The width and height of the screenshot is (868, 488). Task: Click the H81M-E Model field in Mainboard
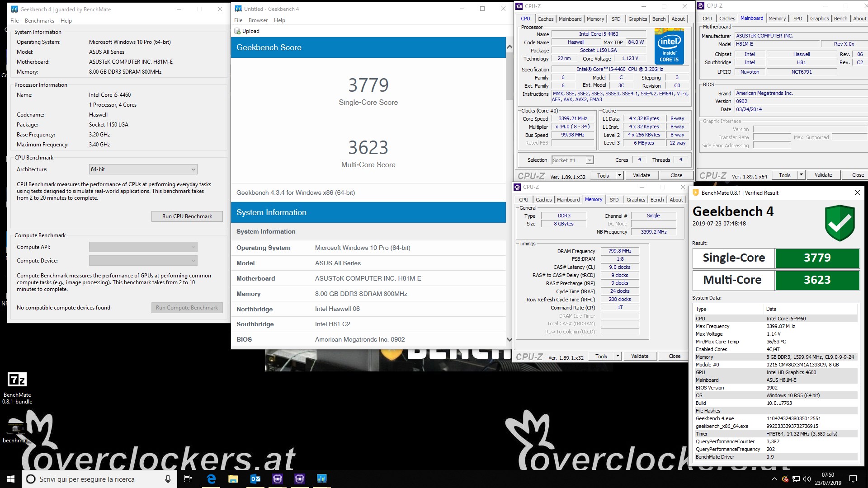[777, 44]
